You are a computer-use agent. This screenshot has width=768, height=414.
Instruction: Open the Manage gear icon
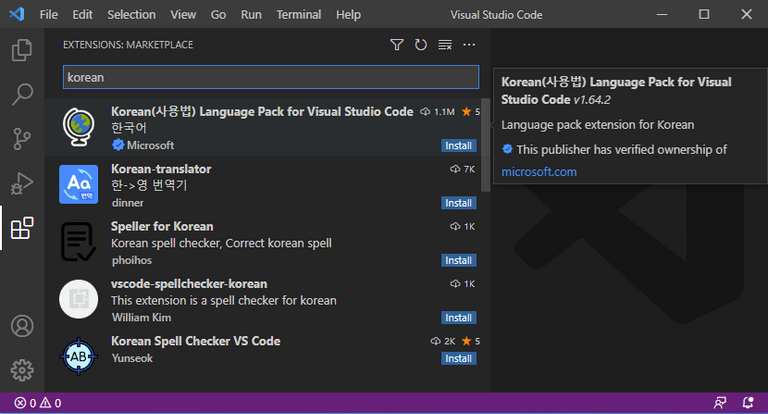(22, 370)
